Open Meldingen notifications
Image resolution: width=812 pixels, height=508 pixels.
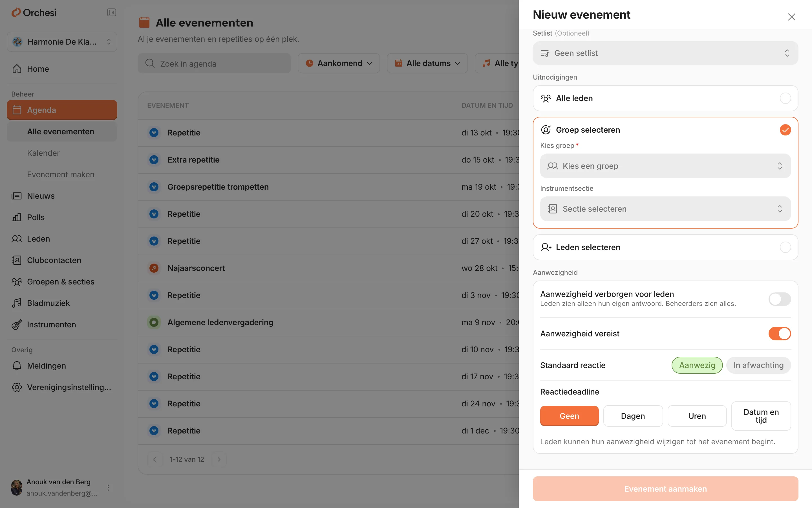tap(62, 366)
